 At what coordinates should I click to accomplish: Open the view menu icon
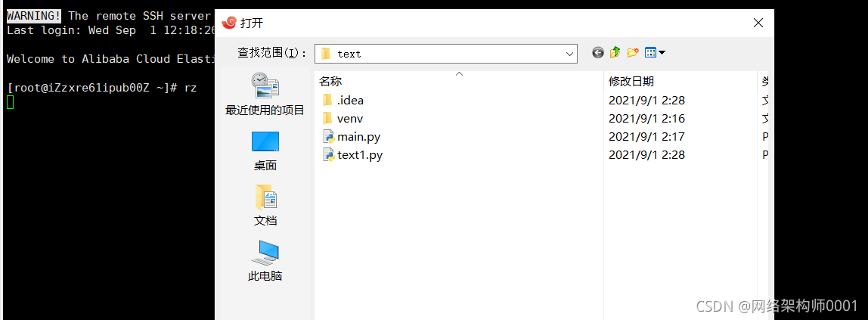650,53
